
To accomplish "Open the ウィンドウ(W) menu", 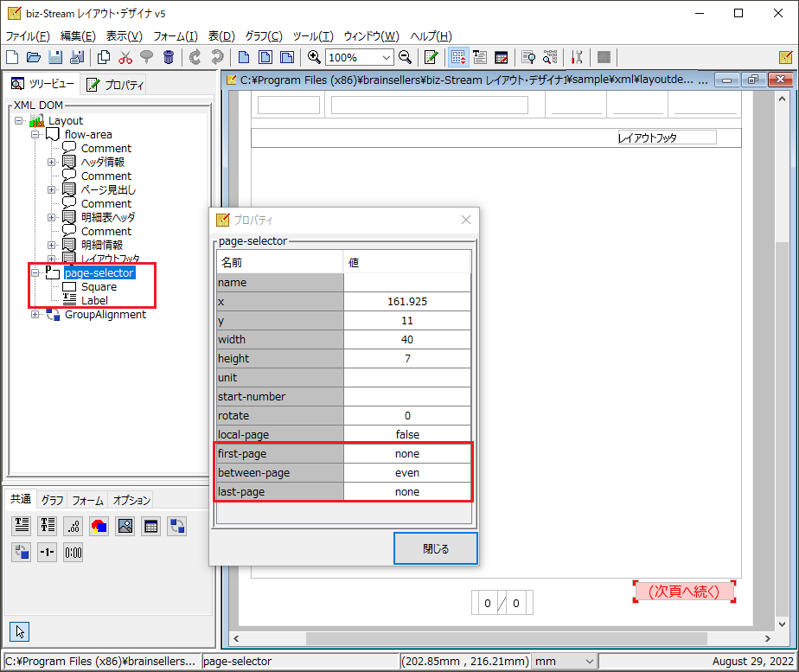I will pyautogui.click(x=371, y=36).
